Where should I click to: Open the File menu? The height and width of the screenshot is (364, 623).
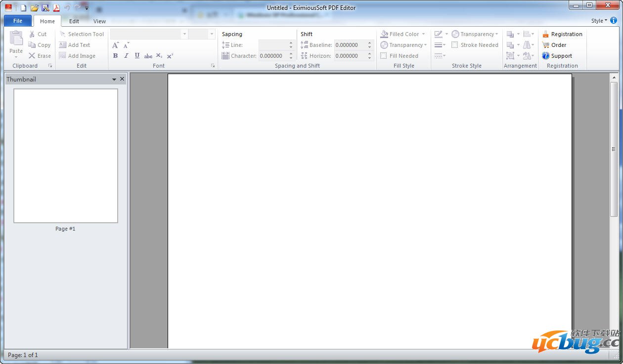click(17, 21)
